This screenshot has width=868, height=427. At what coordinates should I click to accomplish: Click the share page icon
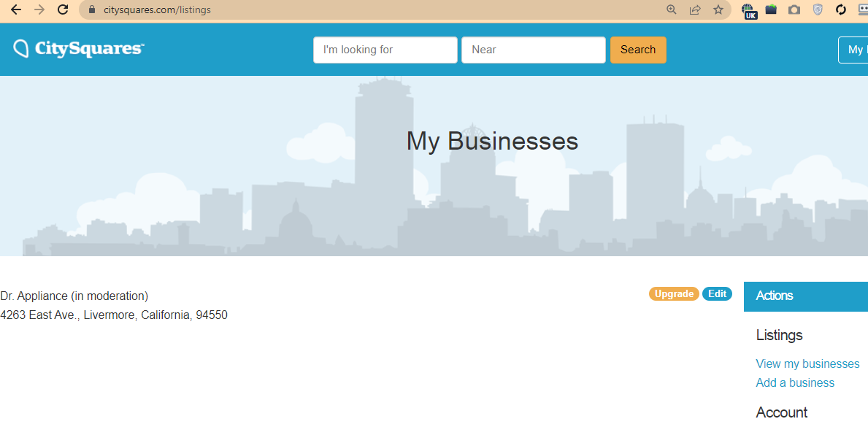point(695,9)
